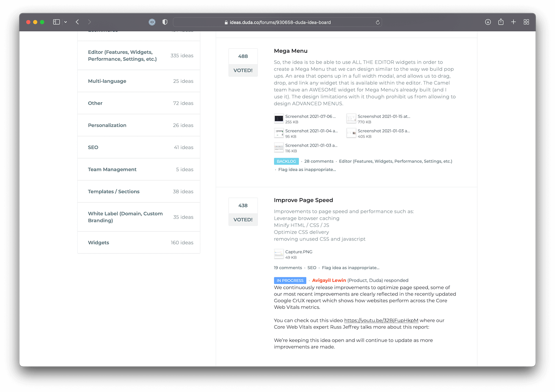Viewport: 555px width, 392px height.
Task: Open the 28 comments link
Action: (x=319, y=161)
